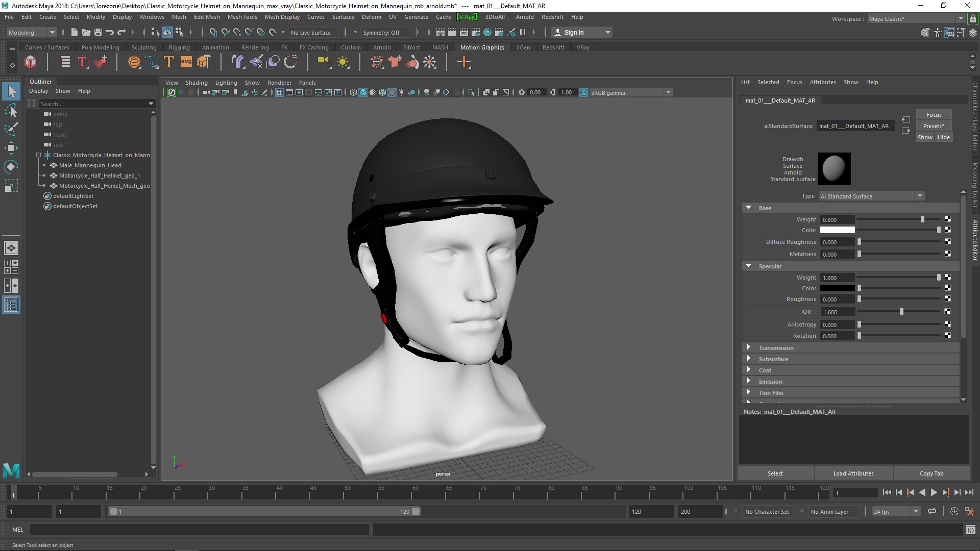980x551 pixels.
Task: Open the Mesh Tools menu
Action: pyautogui.click(x=242, y=17)
